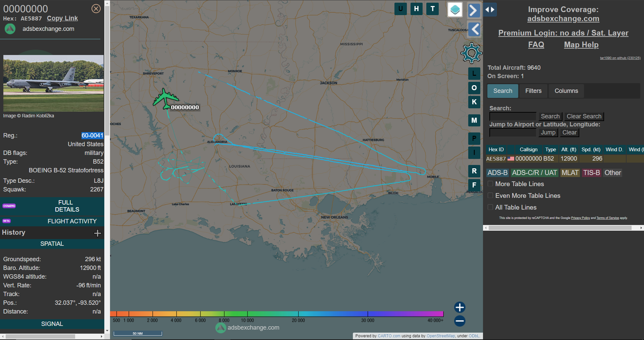Viewport: 644px width, 340px height.
Task: Toggle the MLAT source filter
Action: [570, 173]
